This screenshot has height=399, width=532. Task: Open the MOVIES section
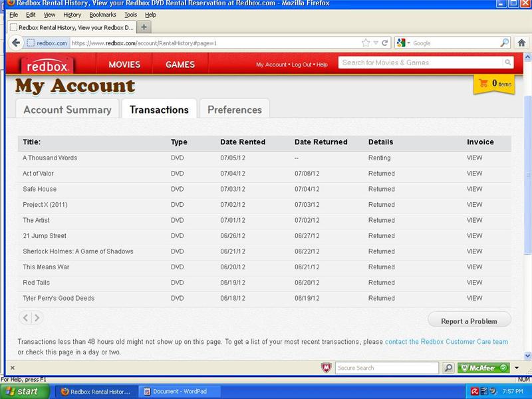[124, 65]
